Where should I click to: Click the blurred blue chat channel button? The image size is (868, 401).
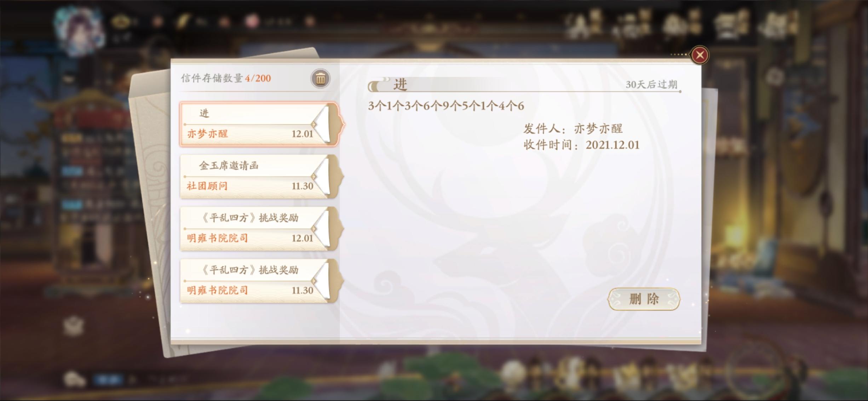click(x=108, y=380)
